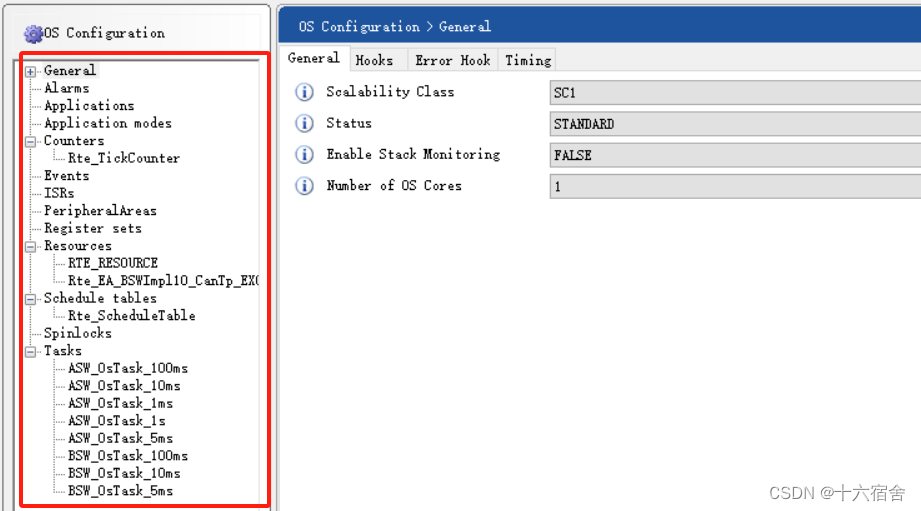Select BSW_OsTask_100ms task
921x511 pixels.
pos(128,456)
